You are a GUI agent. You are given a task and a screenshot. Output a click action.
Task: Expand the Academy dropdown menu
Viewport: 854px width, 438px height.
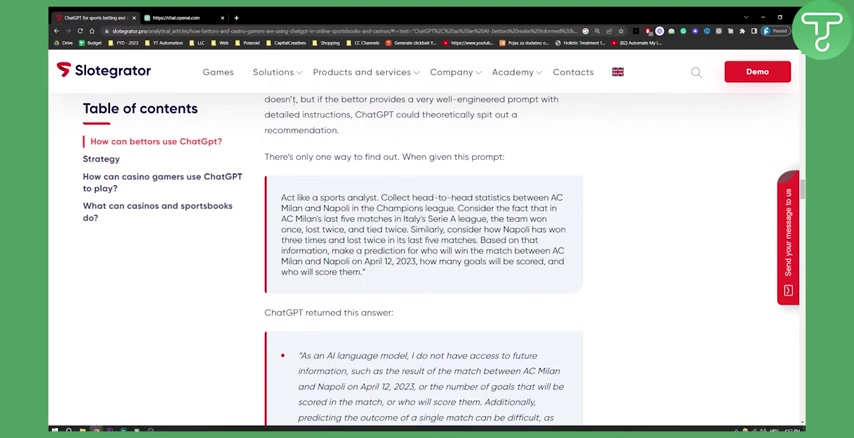tap(517, 72)
